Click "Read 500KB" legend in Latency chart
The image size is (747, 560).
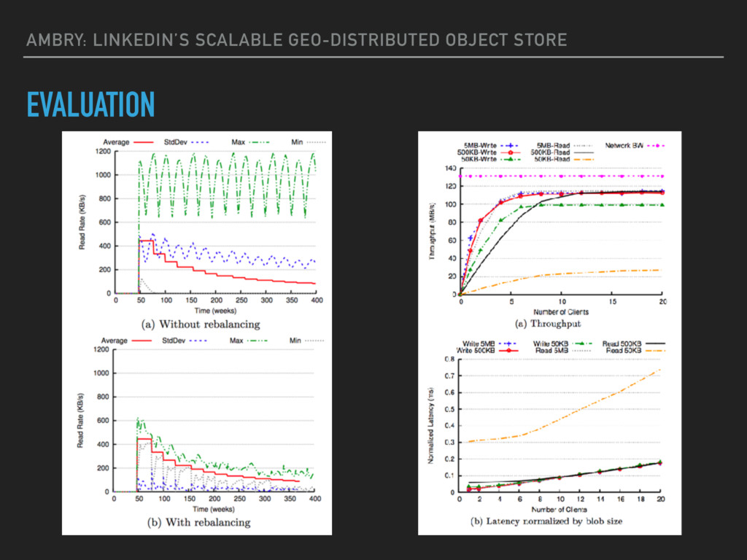pos(622,344)
